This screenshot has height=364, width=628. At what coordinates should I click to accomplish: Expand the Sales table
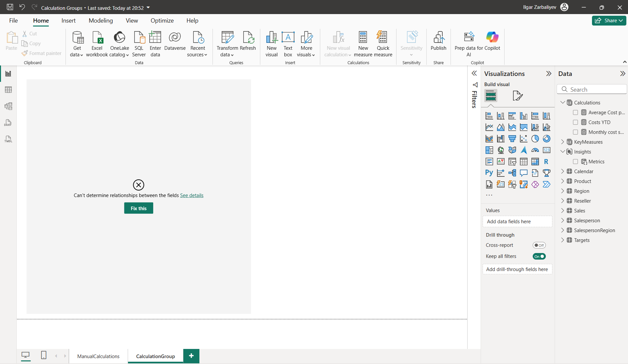point(563,210)
